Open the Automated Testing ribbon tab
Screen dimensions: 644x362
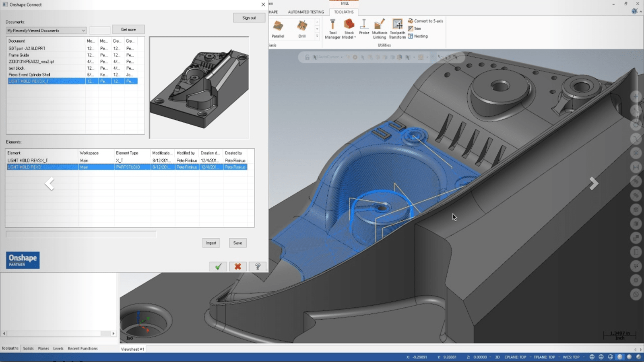[x=306, y=12]
